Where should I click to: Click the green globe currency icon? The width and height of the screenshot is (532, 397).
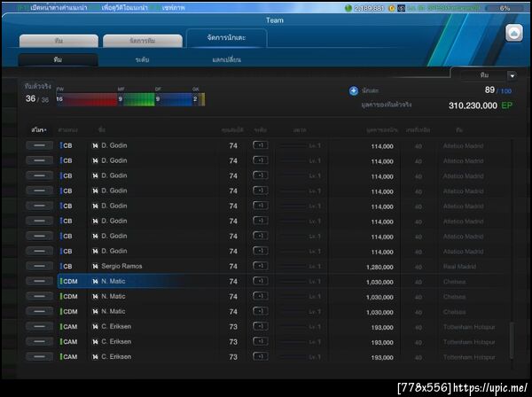[348, 8]
